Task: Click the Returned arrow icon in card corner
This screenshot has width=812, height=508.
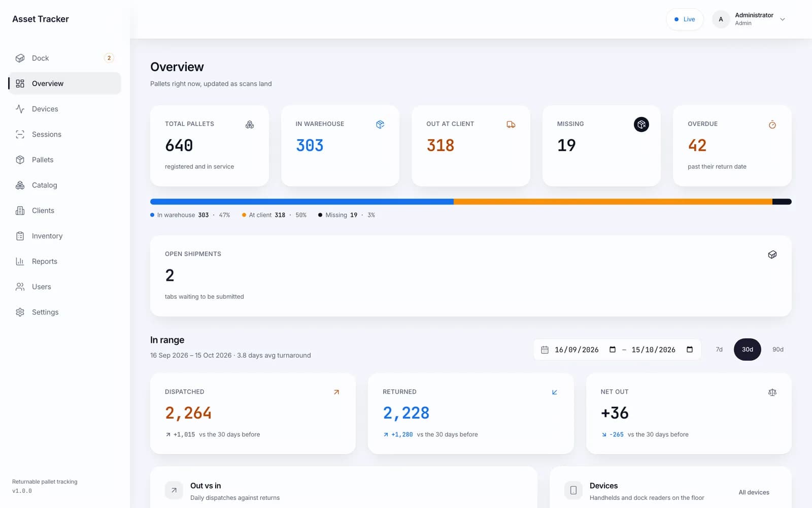Action: (555, 392)
